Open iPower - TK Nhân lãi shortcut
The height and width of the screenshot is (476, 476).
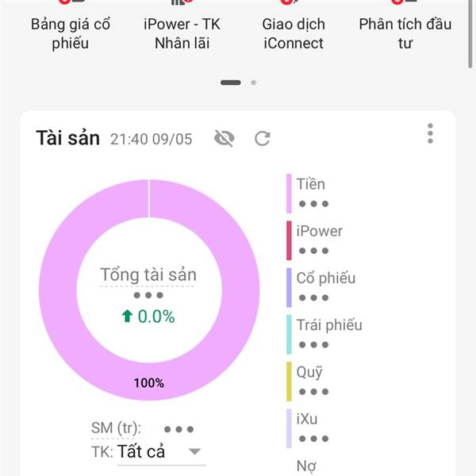click(x=182, y=27)
